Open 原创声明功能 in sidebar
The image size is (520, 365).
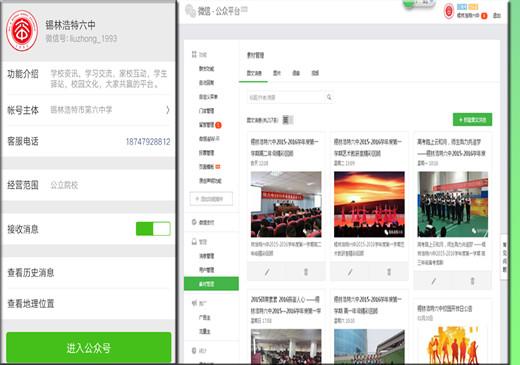[x=210, y=181]
